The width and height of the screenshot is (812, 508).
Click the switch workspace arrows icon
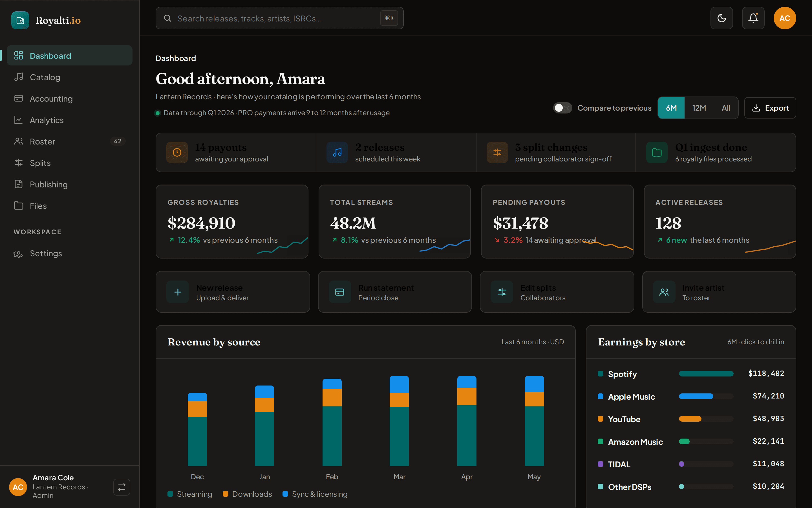click(122, 487)
